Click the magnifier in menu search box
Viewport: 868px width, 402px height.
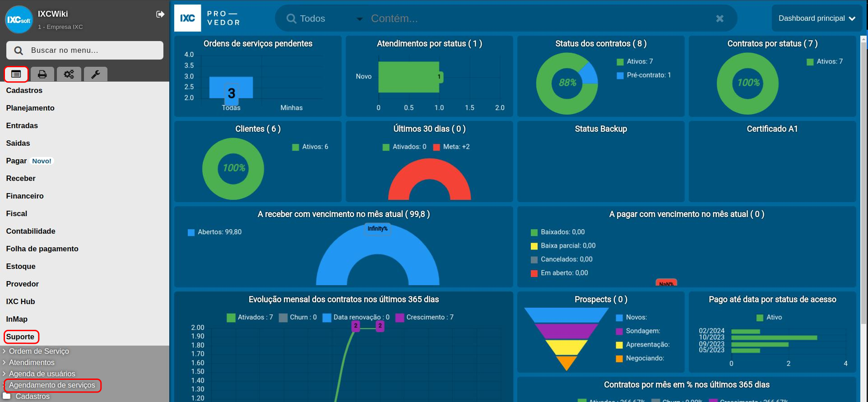tap(19, 51)
